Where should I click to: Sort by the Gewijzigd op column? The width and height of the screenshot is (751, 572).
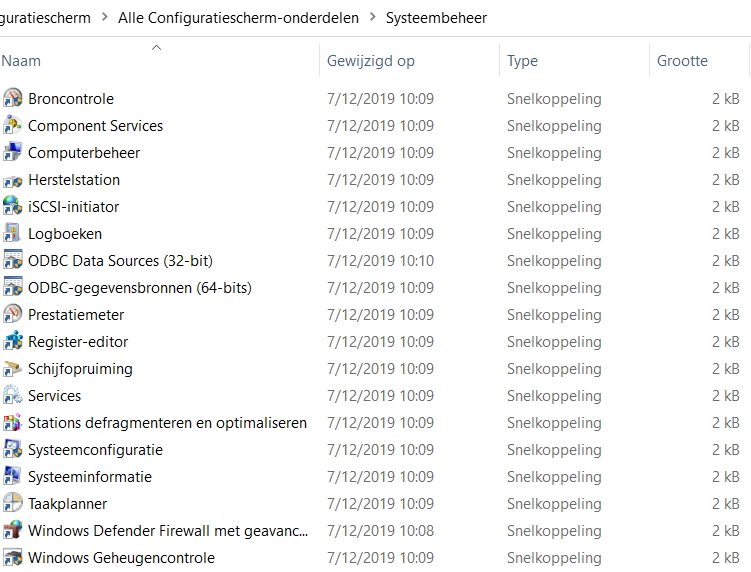(370, 61)
